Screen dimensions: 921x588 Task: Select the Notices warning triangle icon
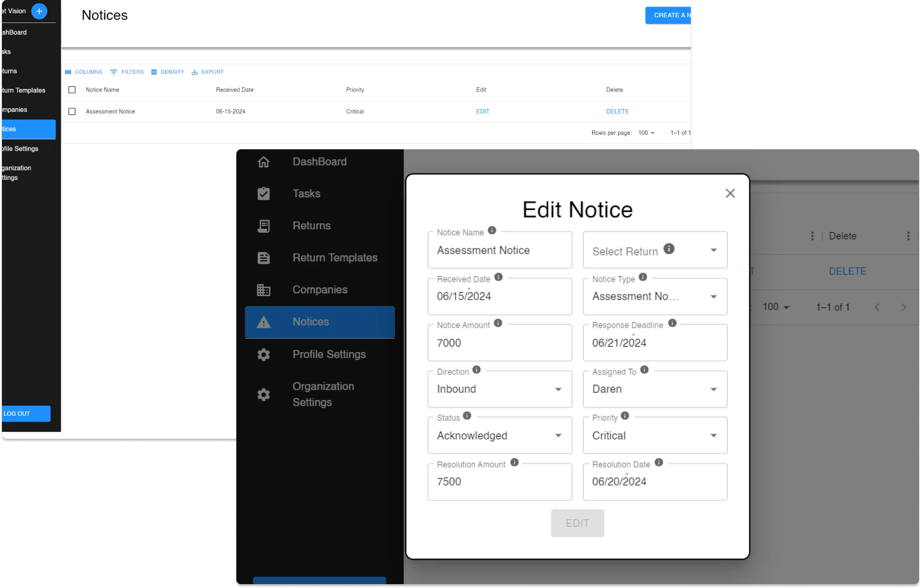[263, 322]
